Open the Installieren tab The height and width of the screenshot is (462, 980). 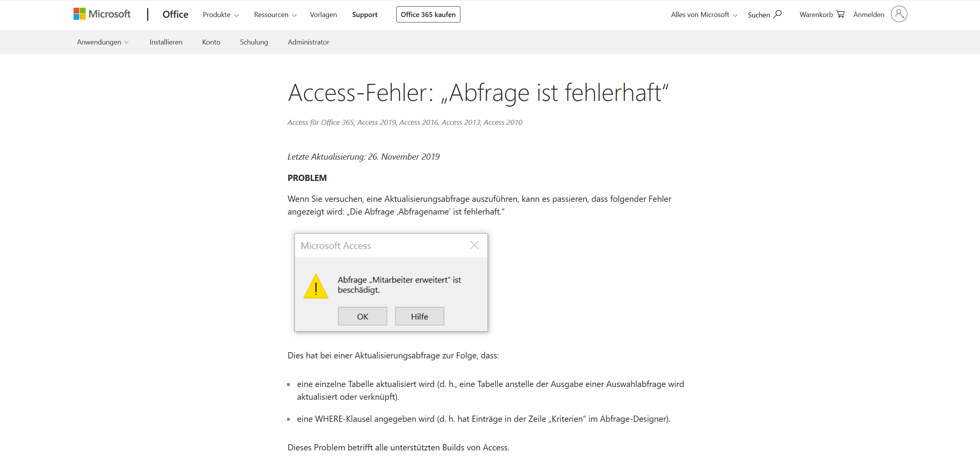click(x=166, y=42)
